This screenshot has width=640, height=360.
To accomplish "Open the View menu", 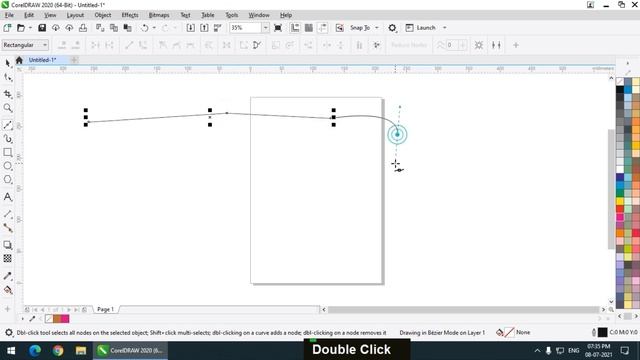I will [50, 15].
